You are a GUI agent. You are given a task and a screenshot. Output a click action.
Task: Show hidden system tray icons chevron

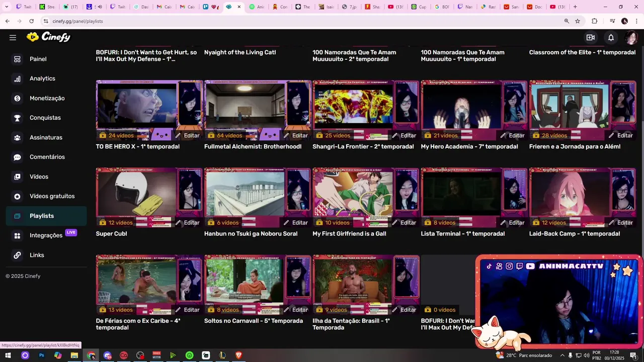tap(562, 355)
